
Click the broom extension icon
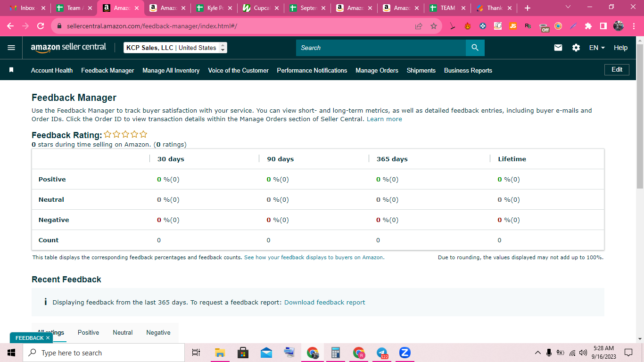pos(453,26)
